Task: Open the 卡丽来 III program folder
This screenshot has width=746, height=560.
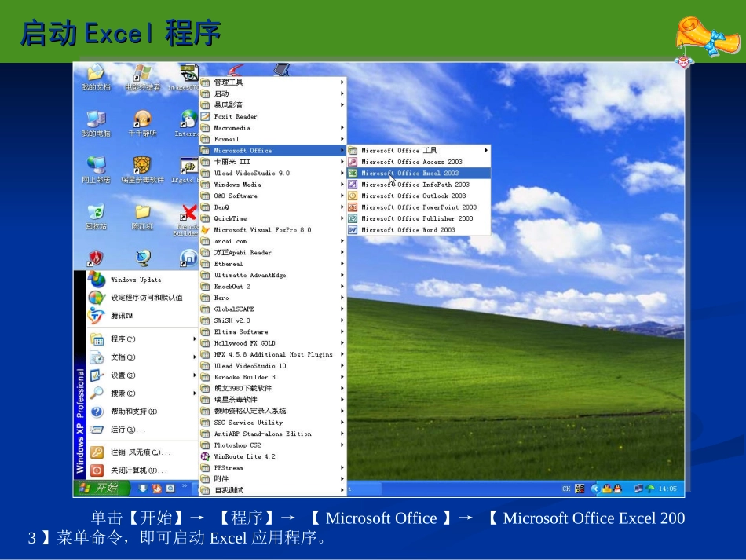Action: pyautogui.click(x=272, y=162)
